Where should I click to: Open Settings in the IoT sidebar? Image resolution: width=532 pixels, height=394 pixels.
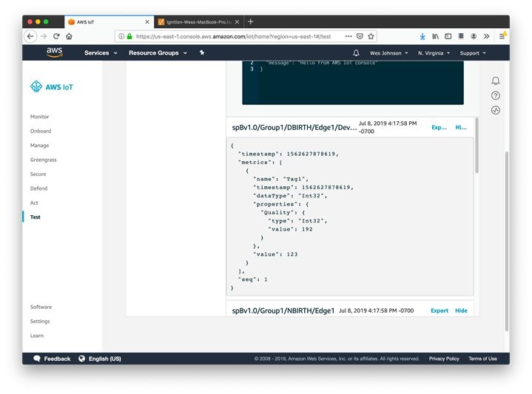(x=40, y=322)
